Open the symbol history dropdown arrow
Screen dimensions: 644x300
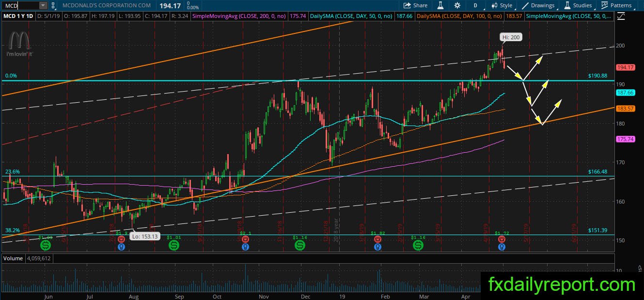pyautogui.click(x=43, y=5)
